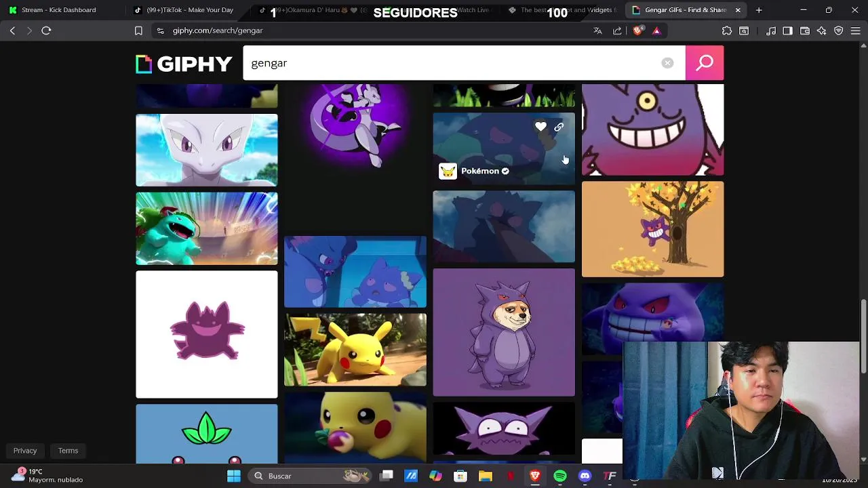Open Brave Rewards triangle icon
Image resolution: width=868 pixels, height=488 pixels.
point(656,30)
